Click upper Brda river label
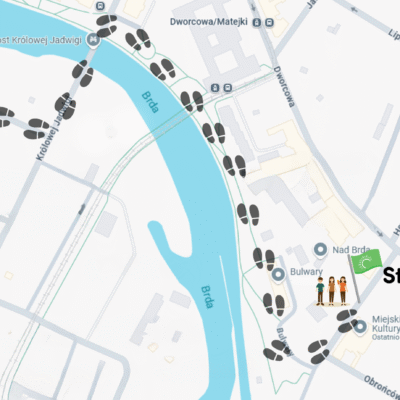Screen dimensions: 400x400 (150, 102)
